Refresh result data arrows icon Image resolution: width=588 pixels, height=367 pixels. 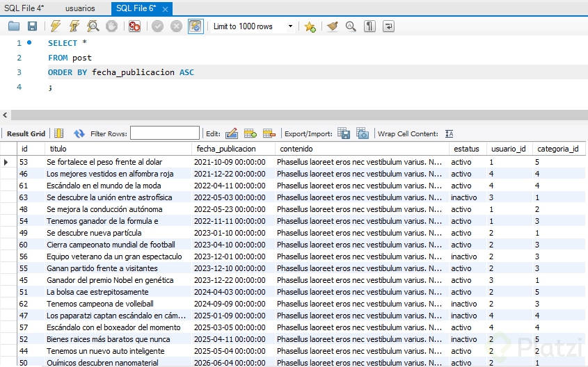pos(79,133)
